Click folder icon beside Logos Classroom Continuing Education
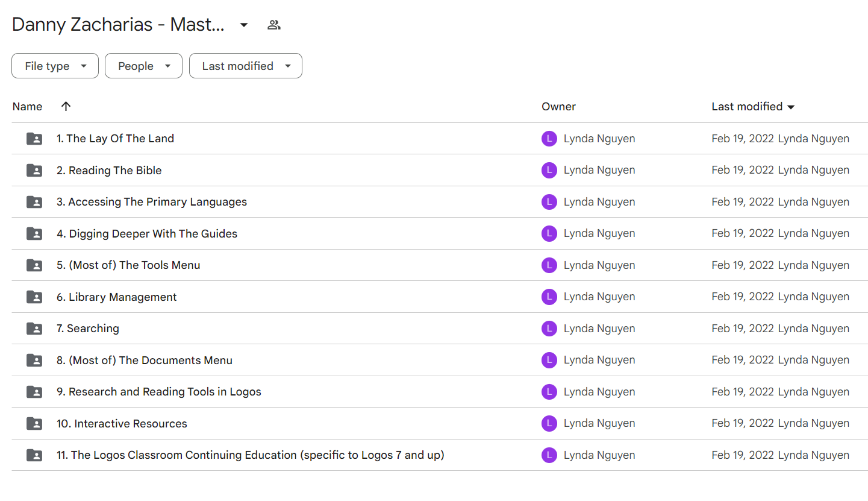 pyautogui.click(x=34, y=455)
